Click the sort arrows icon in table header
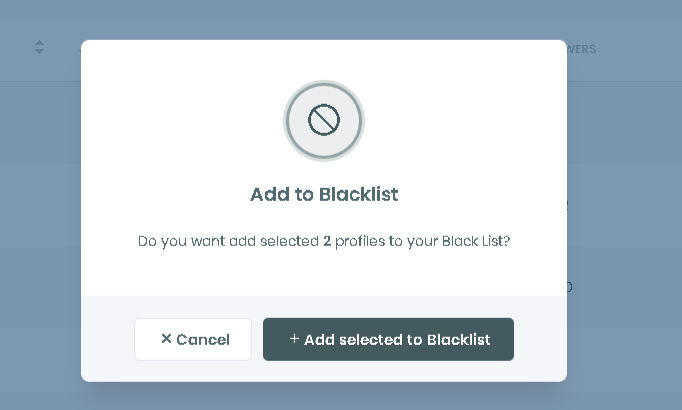This screenshot has width=682, height=410. (x=39, y=47)
